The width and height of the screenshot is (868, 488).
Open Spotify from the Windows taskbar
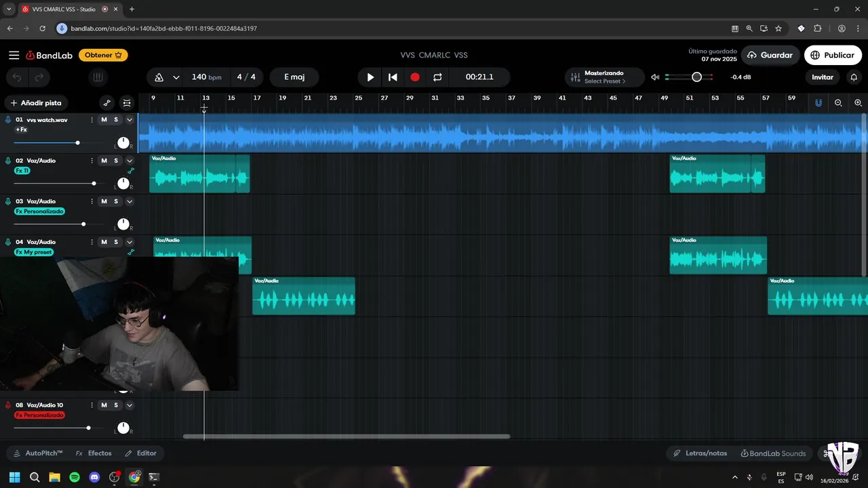75,477
